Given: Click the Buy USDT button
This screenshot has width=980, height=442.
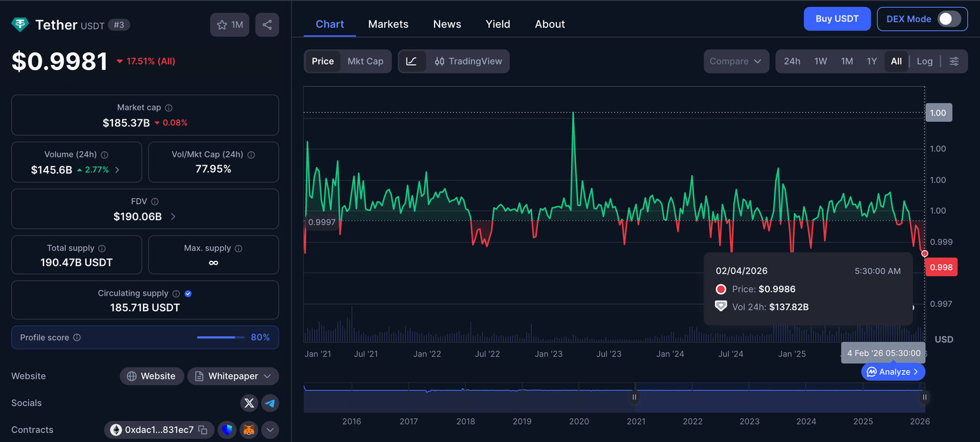Looking at the screenshot, I should pos(837,19).
